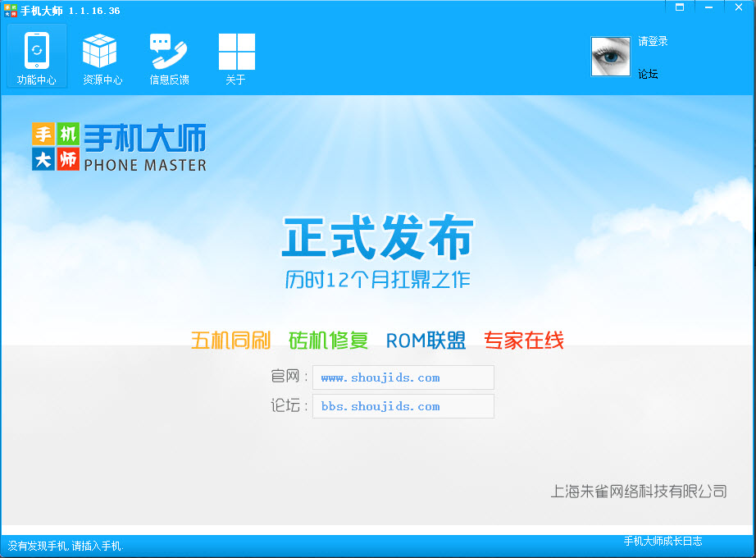
Task: Click the skin/window mode icon in title bar
Action: [679, 7]
